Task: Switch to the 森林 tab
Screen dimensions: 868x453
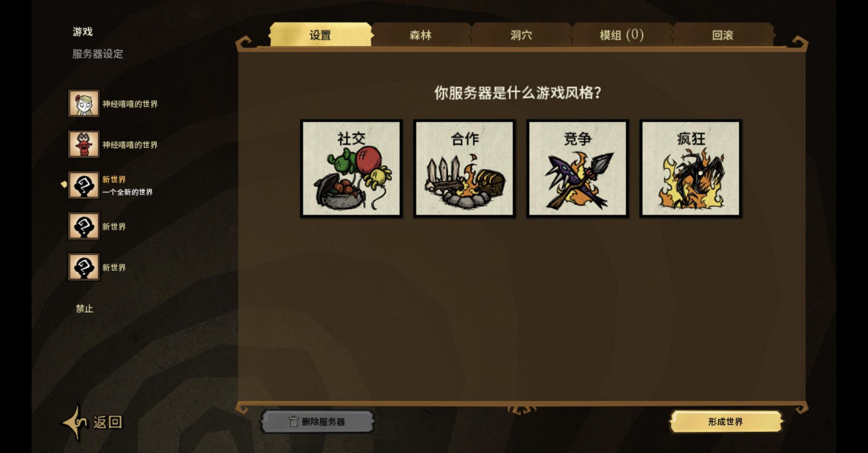Action: 421,35
